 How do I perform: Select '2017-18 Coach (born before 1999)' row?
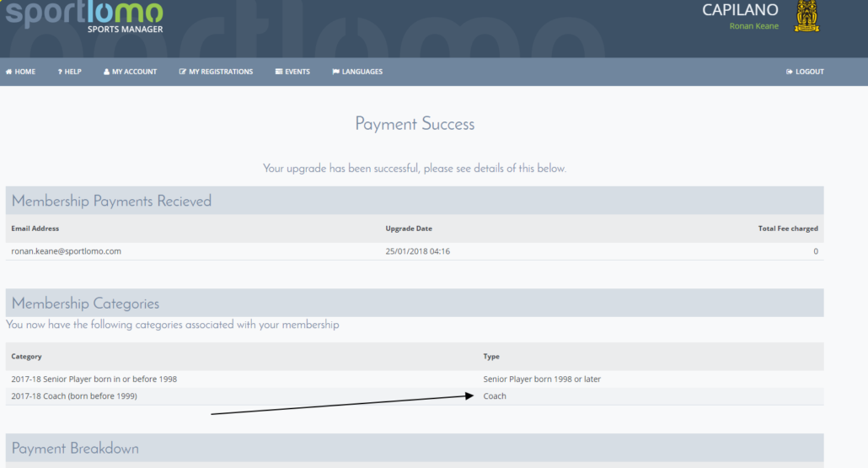(x=415, y=396)
